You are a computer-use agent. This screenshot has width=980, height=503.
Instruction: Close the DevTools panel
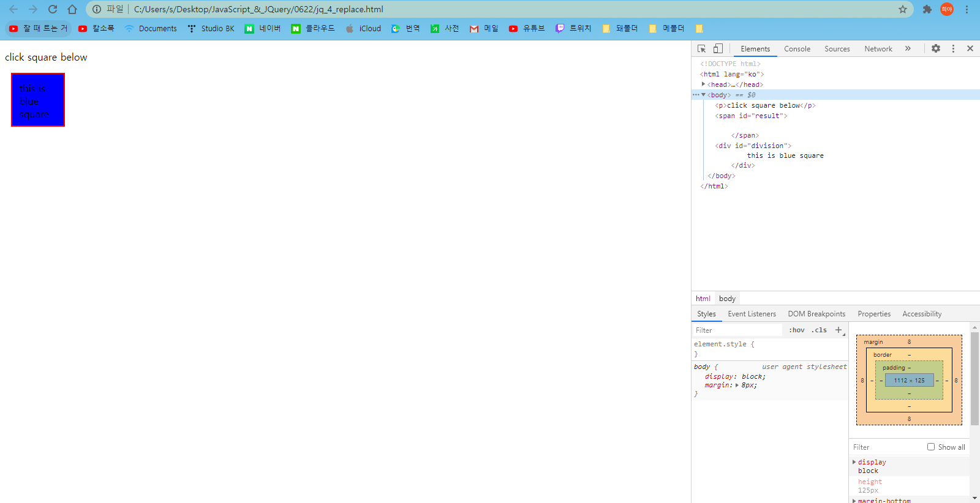970,48
